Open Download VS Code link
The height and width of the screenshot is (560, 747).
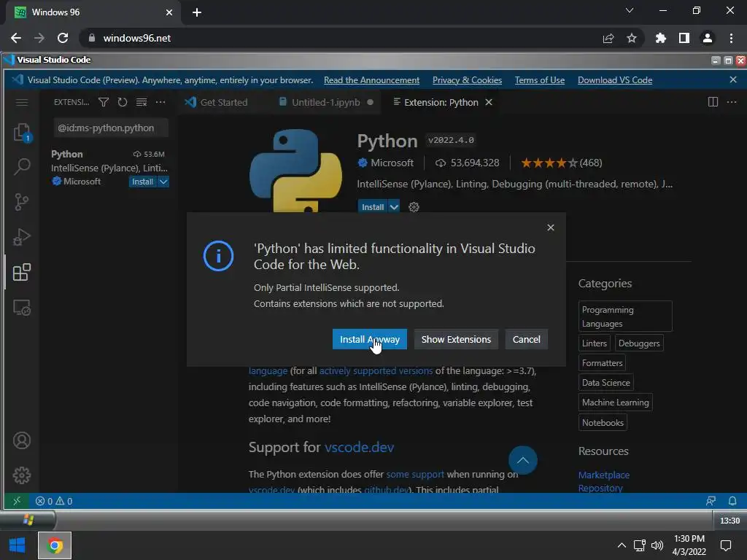pos(615,80)
